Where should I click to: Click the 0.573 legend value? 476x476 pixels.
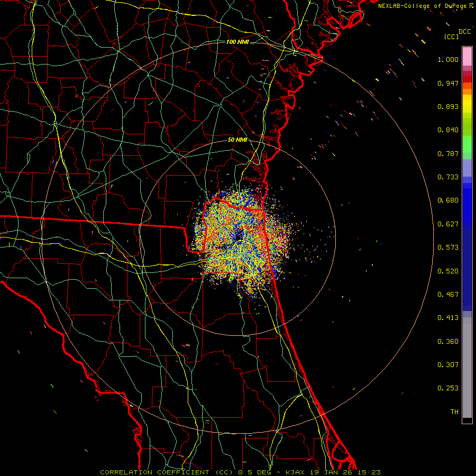448,248
